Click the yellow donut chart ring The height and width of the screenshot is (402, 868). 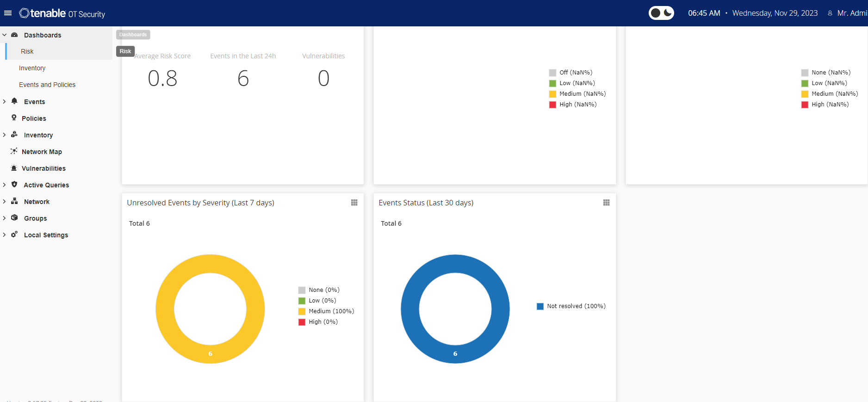click(165, 309)
